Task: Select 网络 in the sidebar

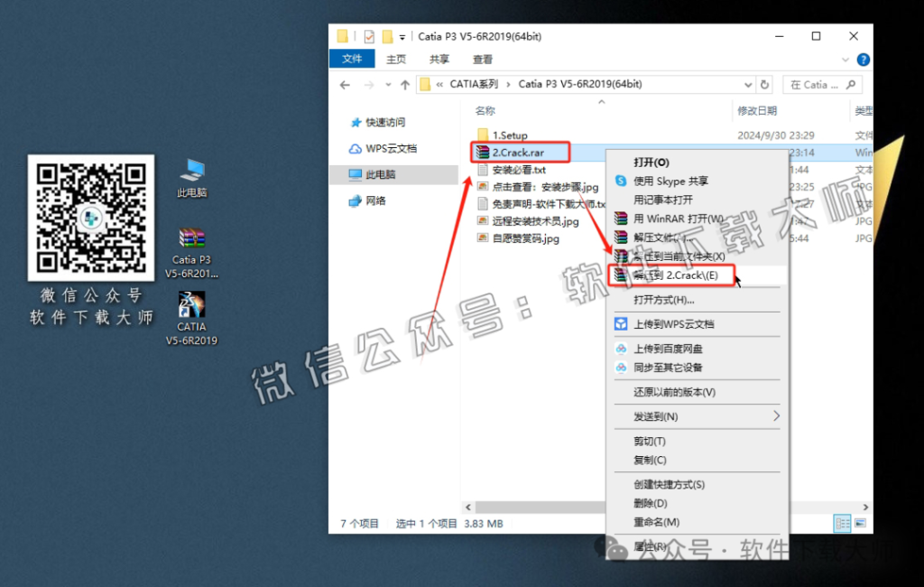Action: (x=376, y=200)
